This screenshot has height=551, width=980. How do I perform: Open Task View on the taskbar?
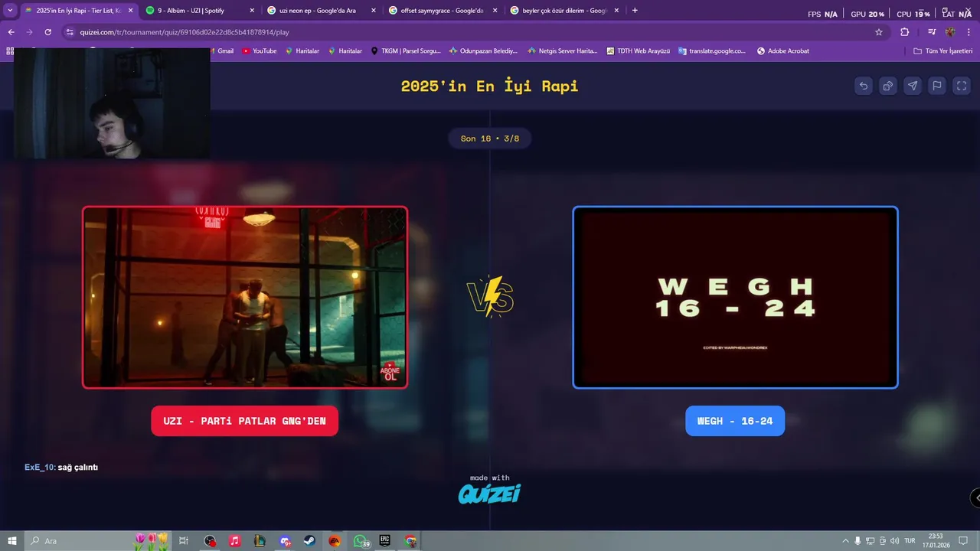184,541
